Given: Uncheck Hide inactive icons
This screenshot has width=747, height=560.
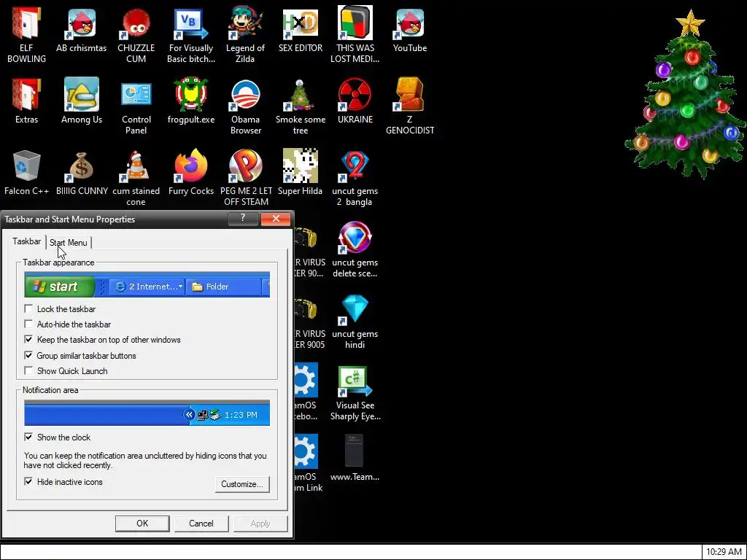Looking at the screenshot, I should pyautogui.click(x=28, y=482).
